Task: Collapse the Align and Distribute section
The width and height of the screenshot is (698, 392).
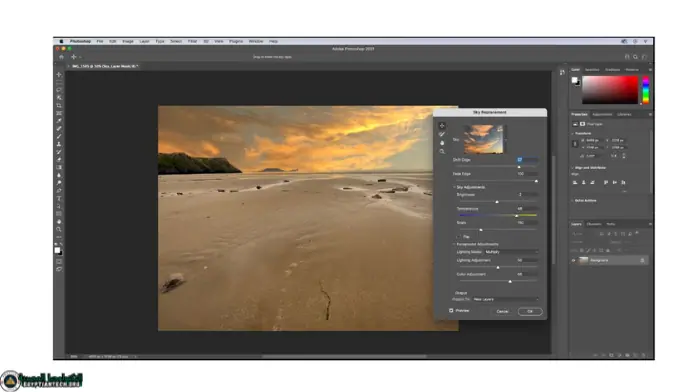Action: point(572,168)
